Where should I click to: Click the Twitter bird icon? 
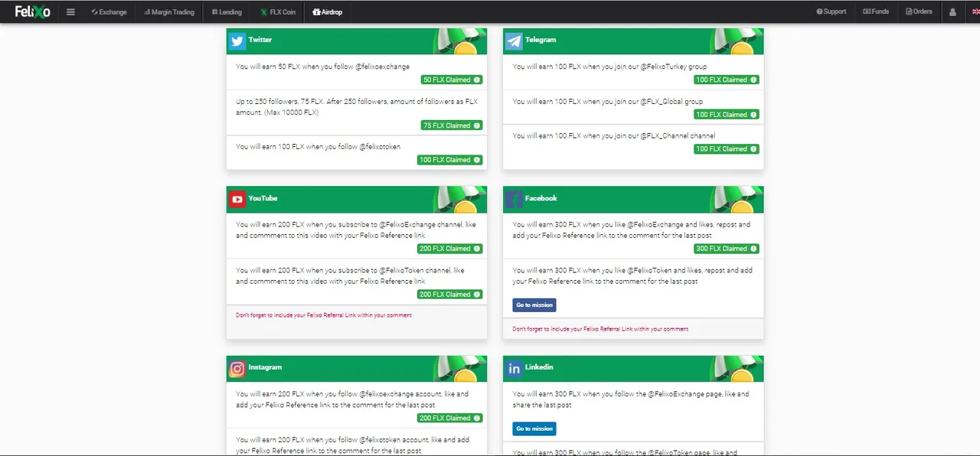237,41
